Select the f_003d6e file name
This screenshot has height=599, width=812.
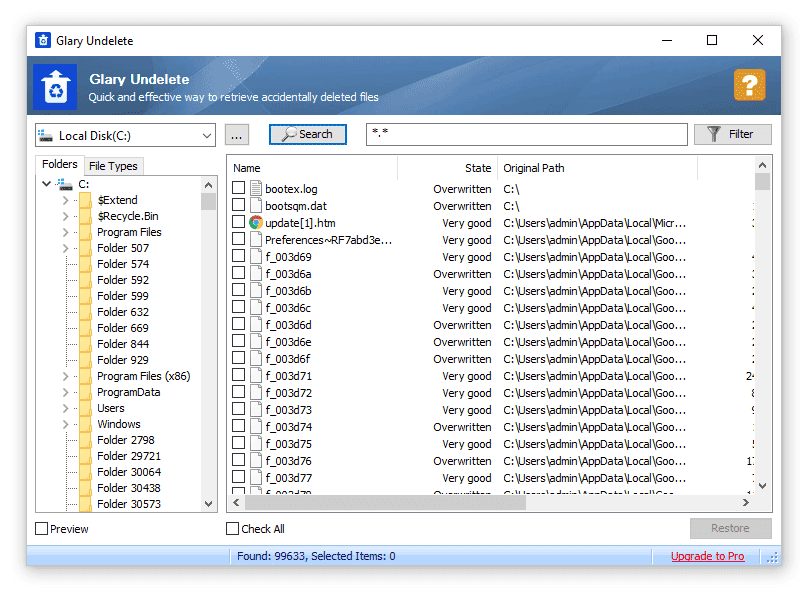pos(288,342)
